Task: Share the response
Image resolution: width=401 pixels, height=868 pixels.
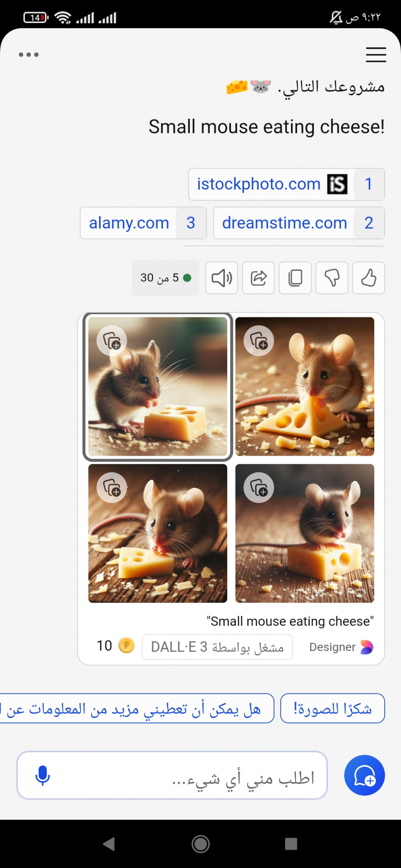Action: [258, 278]
